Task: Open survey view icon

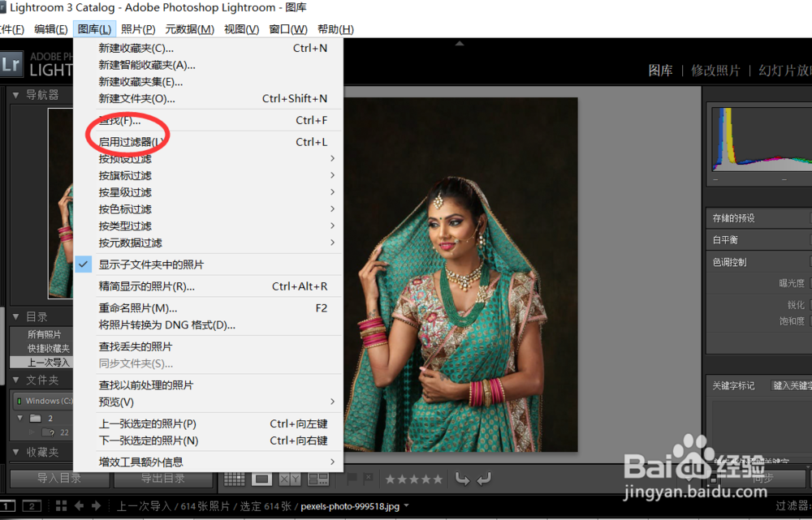Action: coord(318,479)
